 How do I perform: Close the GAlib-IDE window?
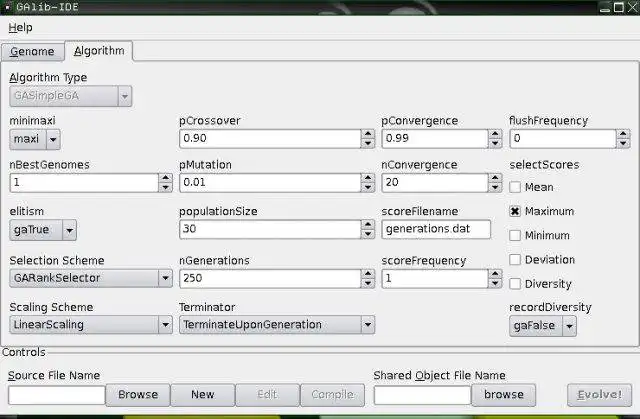[632, 7]
